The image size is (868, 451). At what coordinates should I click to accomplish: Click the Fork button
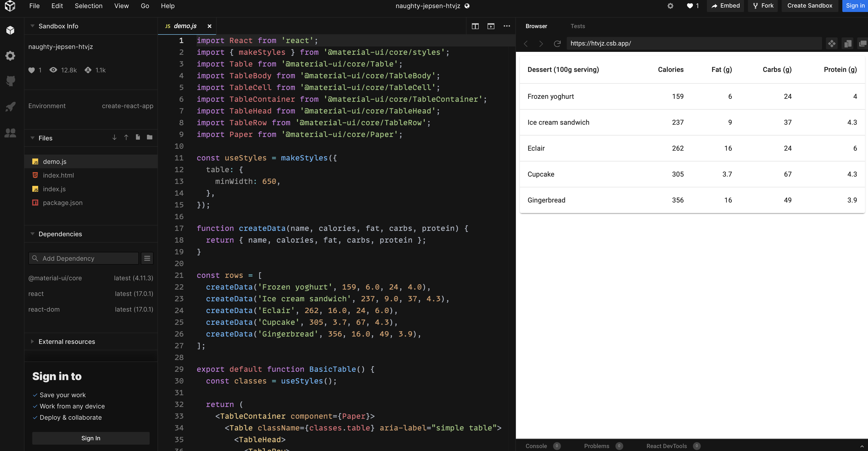(763, 6)
